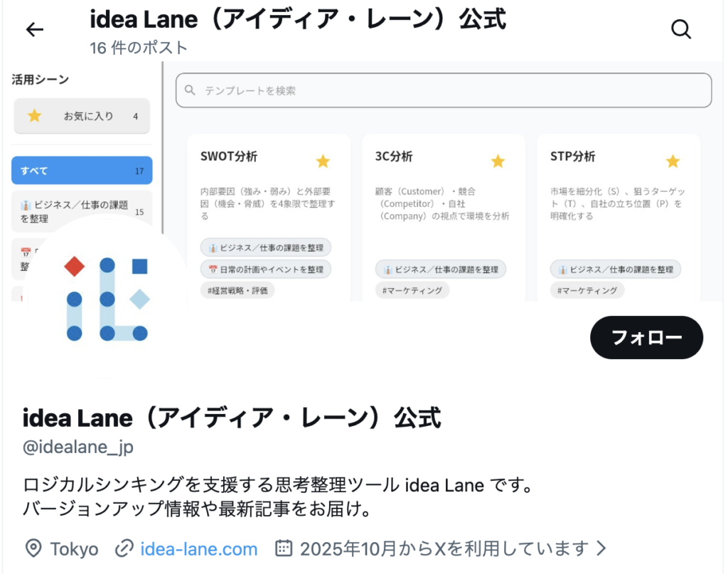Click the 日常の計画やイベントを整理 tag chip

[266, 270]
